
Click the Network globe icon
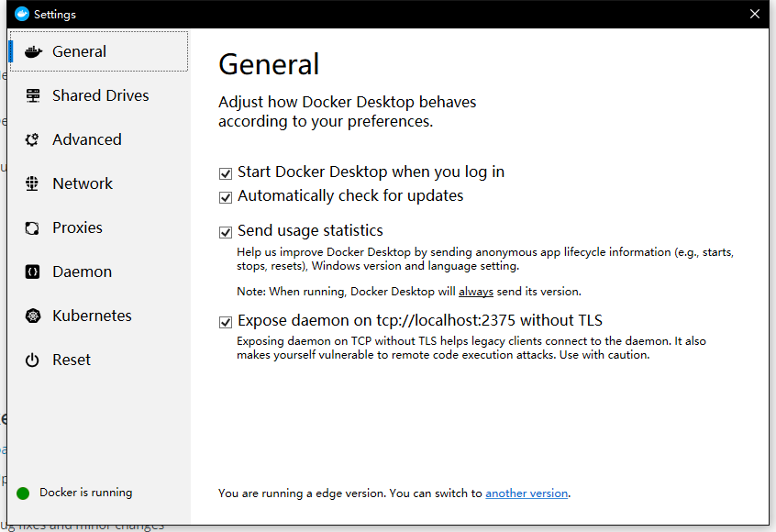32,183
